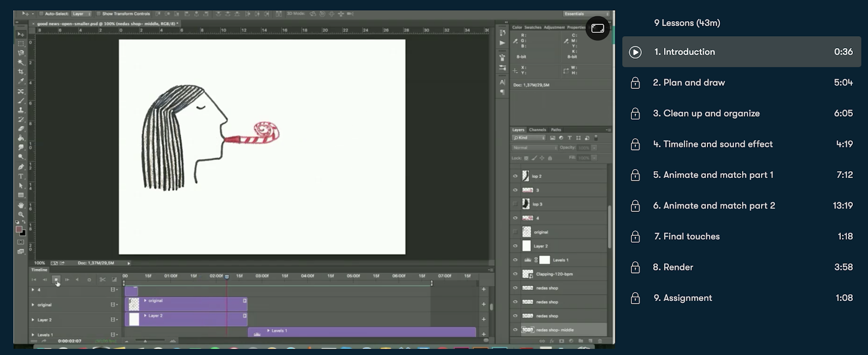The width and height of the screenshot is (868, 355).
Task: Open the Normal blend mode dropdown
Action: [534, 147]
